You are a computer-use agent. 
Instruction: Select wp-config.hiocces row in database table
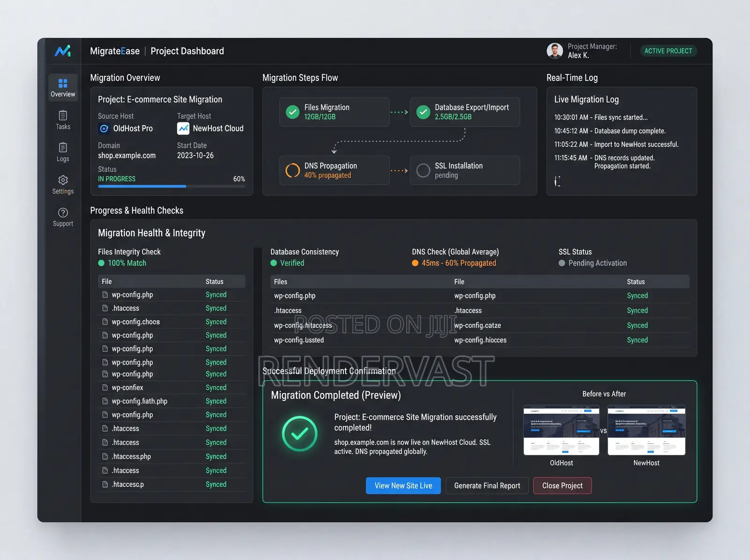click(480, 340)
